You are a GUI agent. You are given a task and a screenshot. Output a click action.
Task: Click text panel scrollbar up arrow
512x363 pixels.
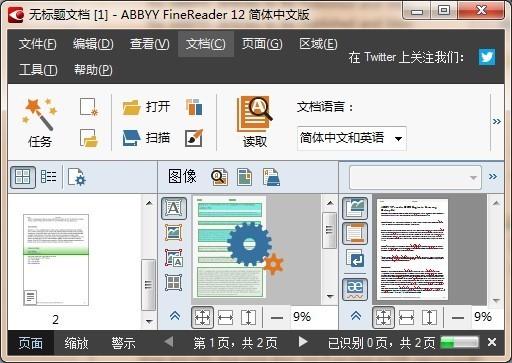(496, 203)
